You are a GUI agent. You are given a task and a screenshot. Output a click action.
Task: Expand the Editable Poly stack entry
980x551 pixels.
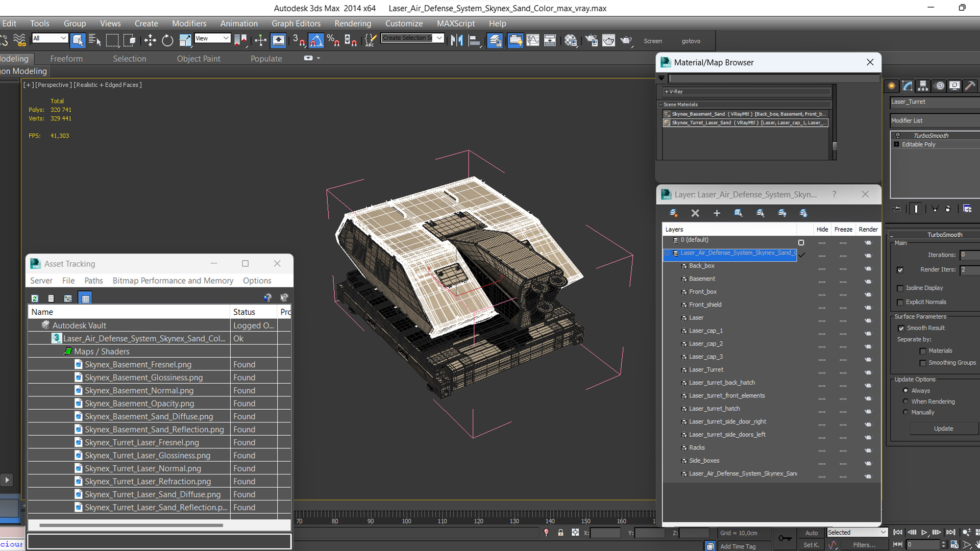click(896, 144)
